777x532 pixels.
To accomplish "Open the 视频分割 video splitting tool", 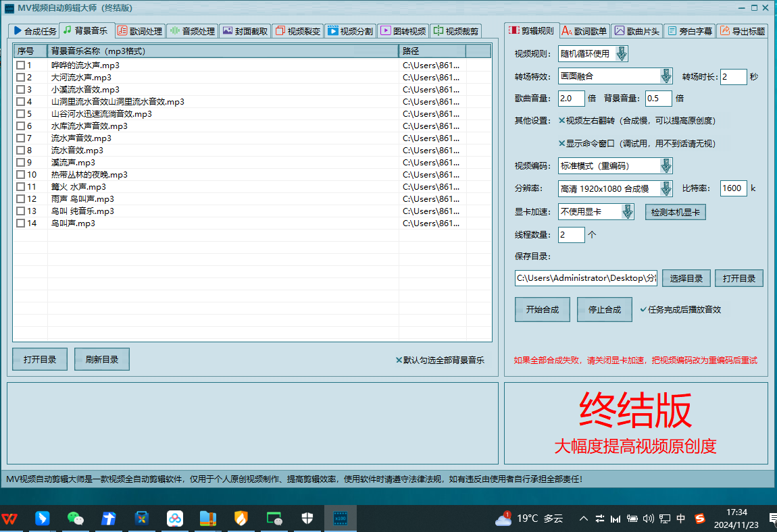I will 351,30.
